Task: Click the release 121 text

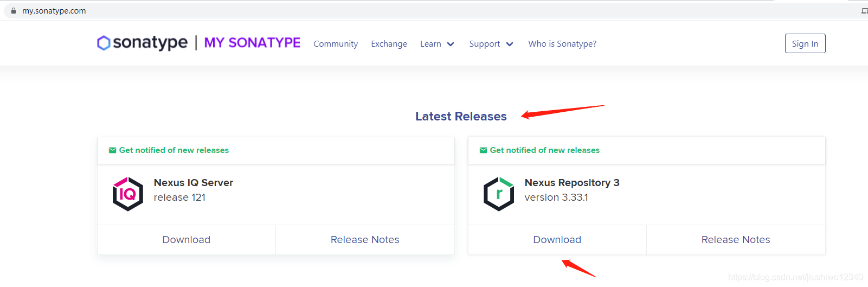Action: [179, 197]
